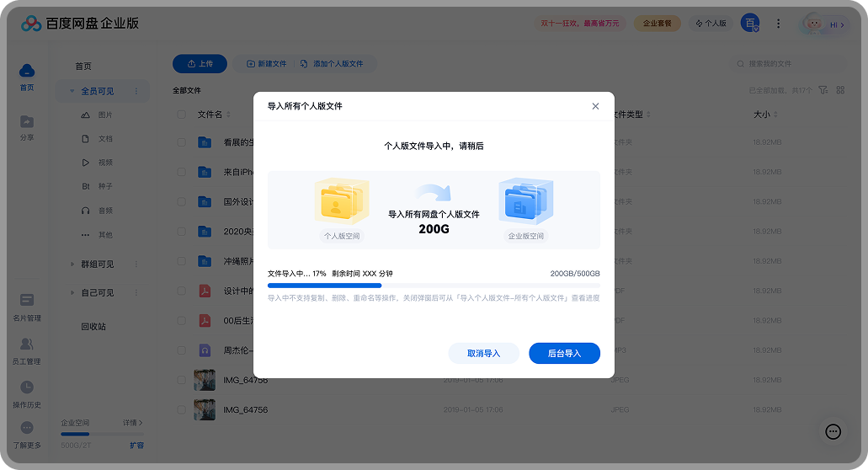The width and height of the screenshot is (868, 470).
Task: Open 操作历史 clock history icon
Action: click(x=27, y=387)
